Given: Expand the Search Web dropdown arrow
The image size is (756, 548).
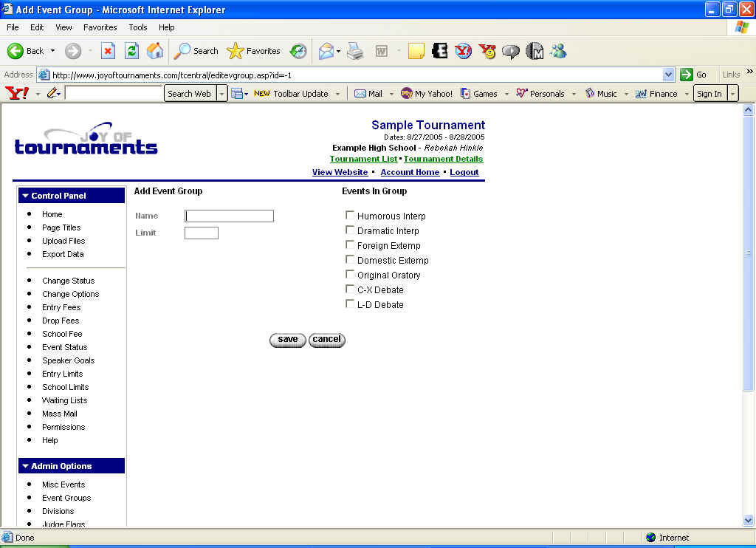Looking at the screenshot, I should pos(221,94).
